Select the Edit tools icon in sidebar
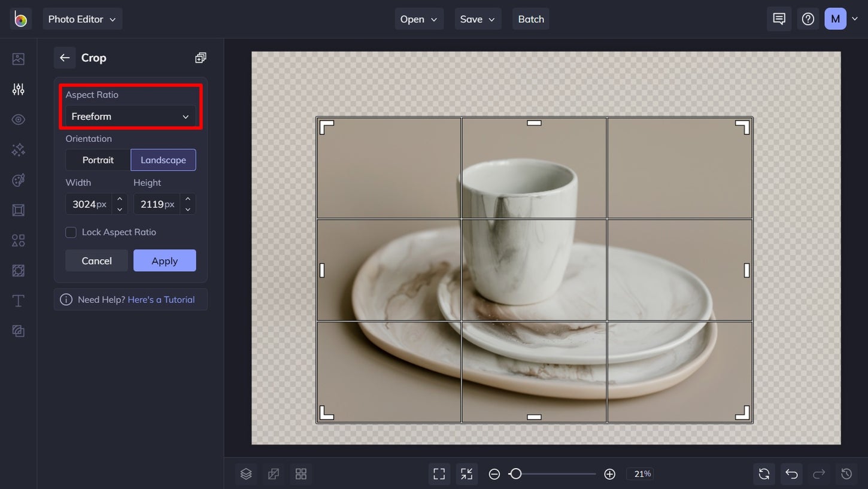The image size is (868, 489). coord(18,89)
